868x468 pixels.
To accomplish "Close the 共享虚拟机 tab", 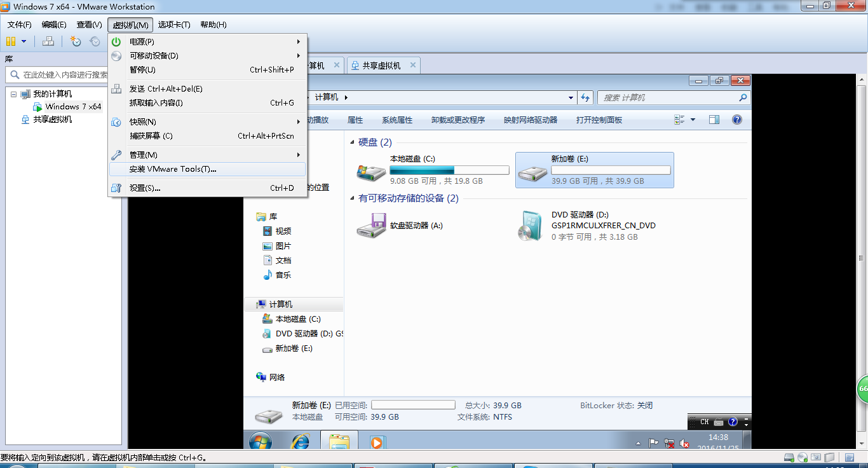I will pos(412,65).
